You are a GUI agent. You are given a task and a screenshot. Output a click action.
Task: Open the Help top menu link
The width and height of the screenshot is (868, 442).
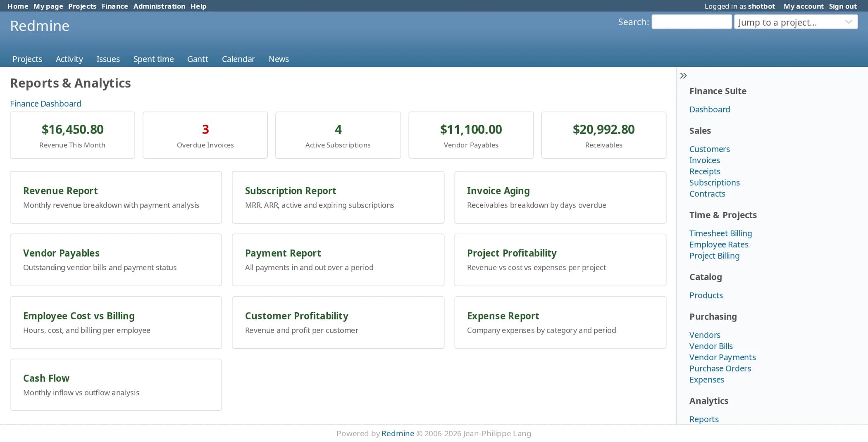pyautogui.click(x=198, y=6)
